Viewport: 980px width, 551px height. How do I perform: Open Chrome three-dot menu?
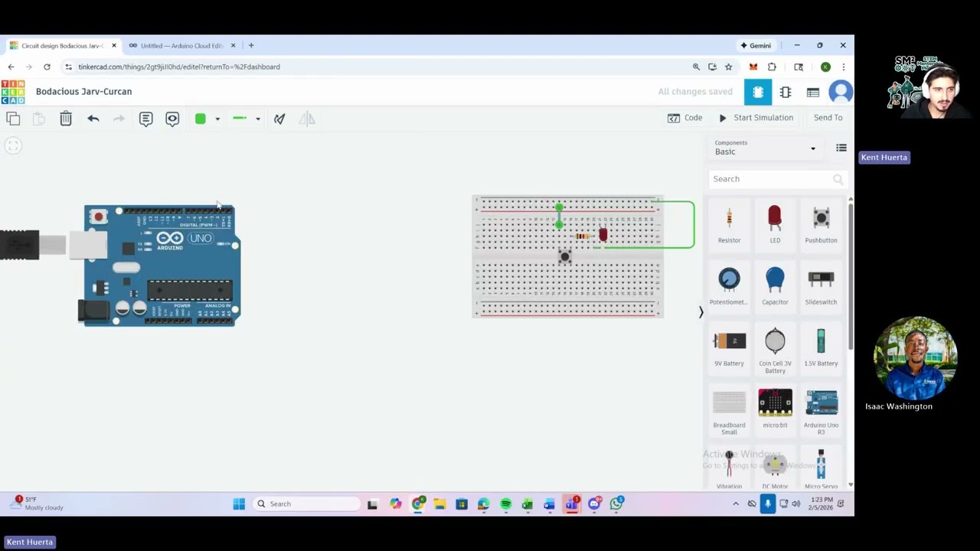tap(843, 67)
